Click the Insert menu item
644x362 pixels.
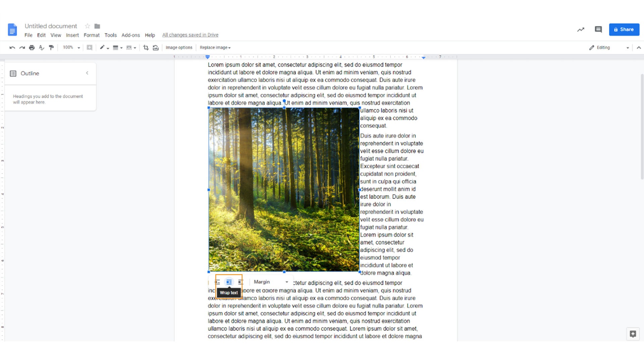click(x=72, y=35)
